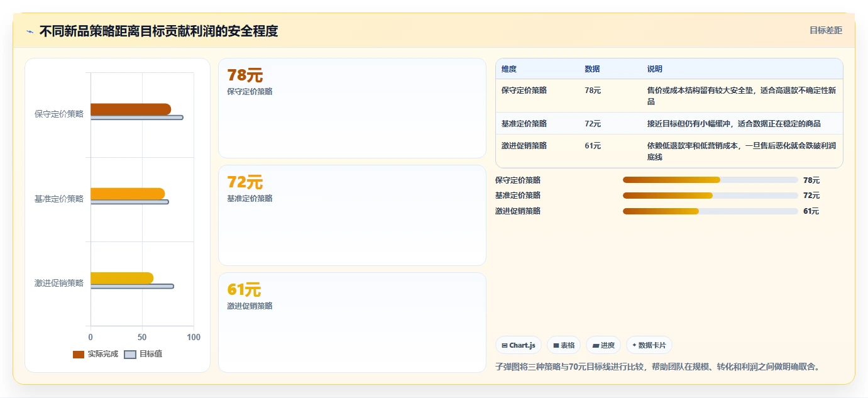This screenshot has height=398, width=868.
Task: Click the x-axis tick label 100
Action: coord(194,337)
